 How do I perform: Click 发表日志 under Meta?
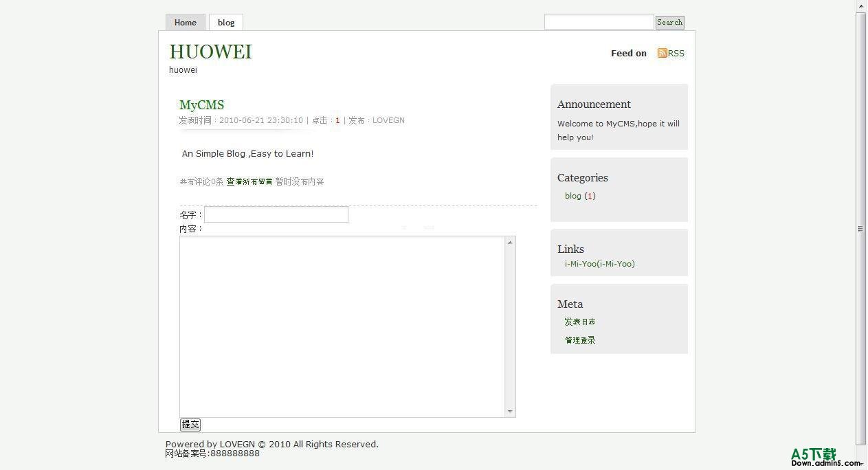[x=580, y=322]
